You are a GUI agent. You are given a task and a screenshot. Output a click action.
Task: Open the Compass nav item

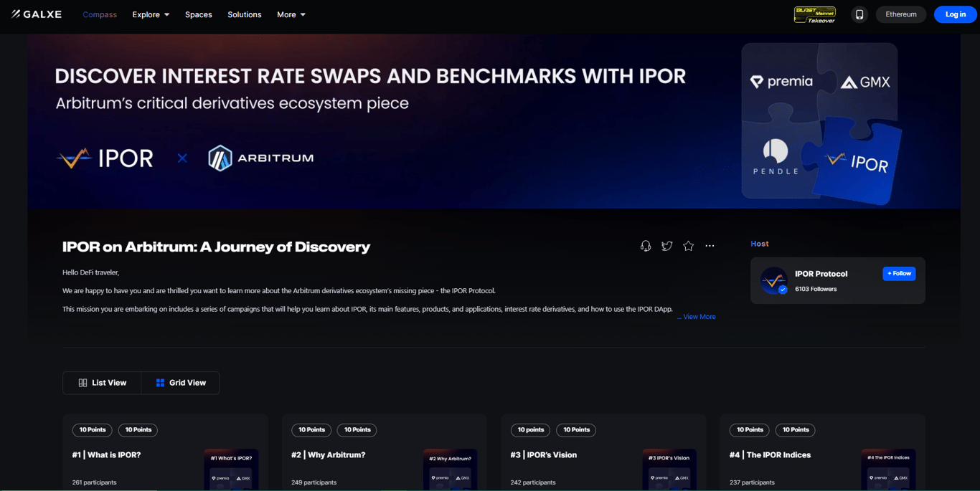pos(100,14)
